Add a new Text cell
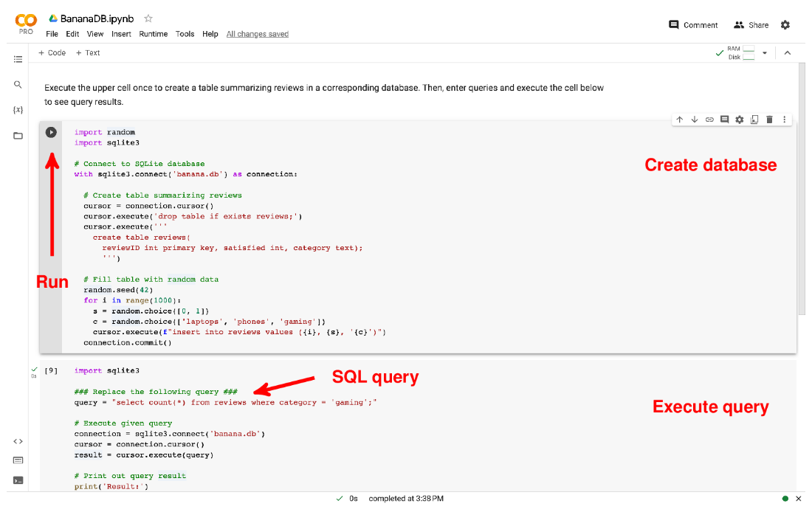The image size is (812, 512). tap(88, 53)
